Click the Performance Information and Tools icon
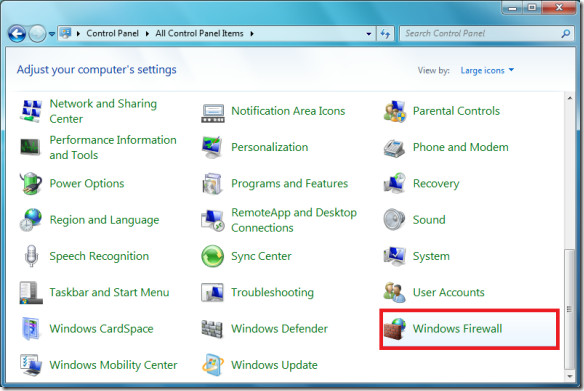The height and width of the screenshot is (391, 584). point(30,147)
